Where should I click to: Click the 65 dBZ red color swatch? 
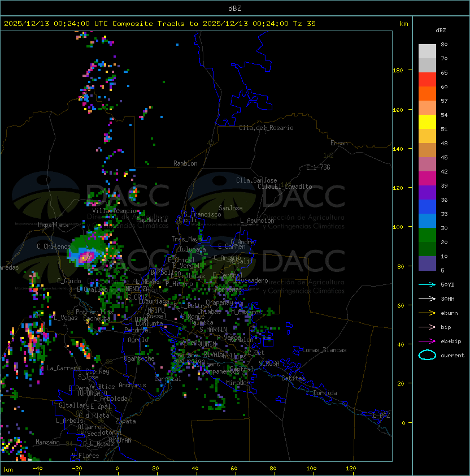[x=427, y=80]
